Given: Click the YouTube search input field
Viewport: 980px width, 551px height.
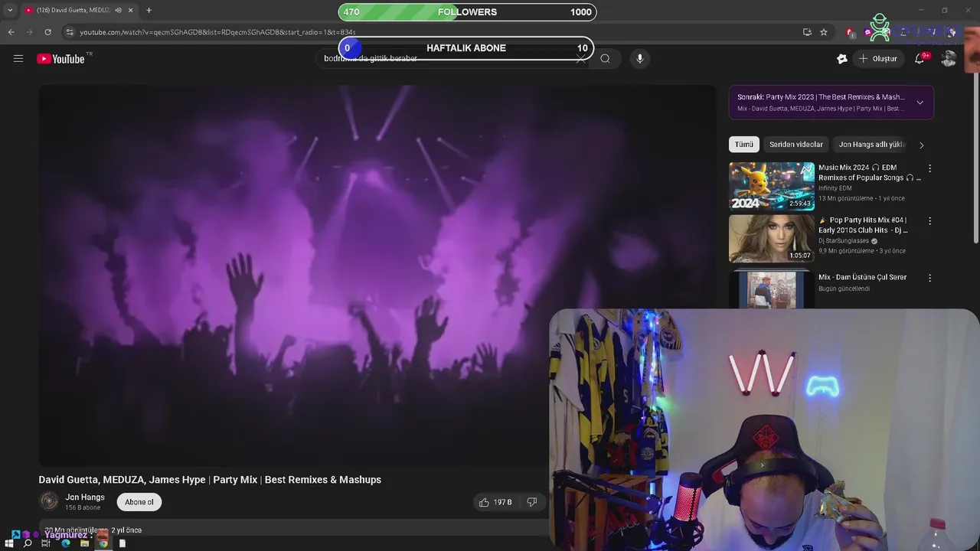Looking at the screenshot, I should (x=452, y=58).
